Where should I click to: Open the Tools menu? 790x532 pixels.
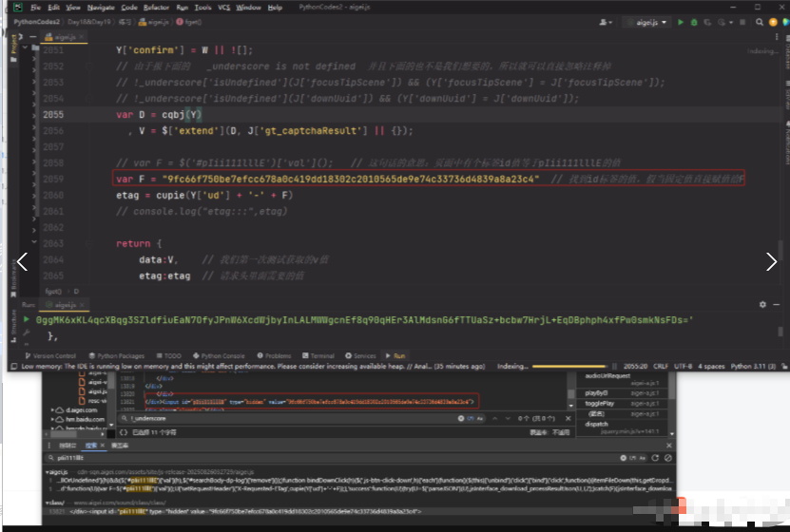(x=203, y=8)
